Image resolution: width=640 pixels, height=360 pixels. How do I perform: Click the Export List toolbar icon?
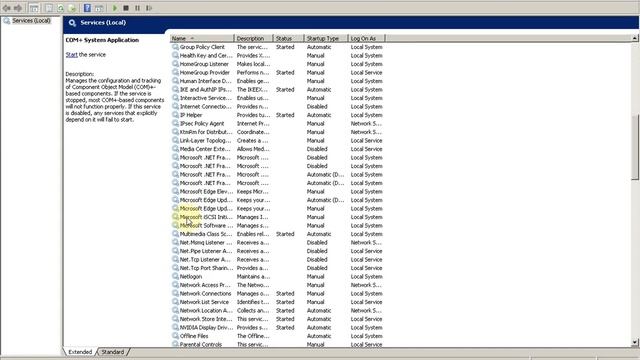(72, 8)
